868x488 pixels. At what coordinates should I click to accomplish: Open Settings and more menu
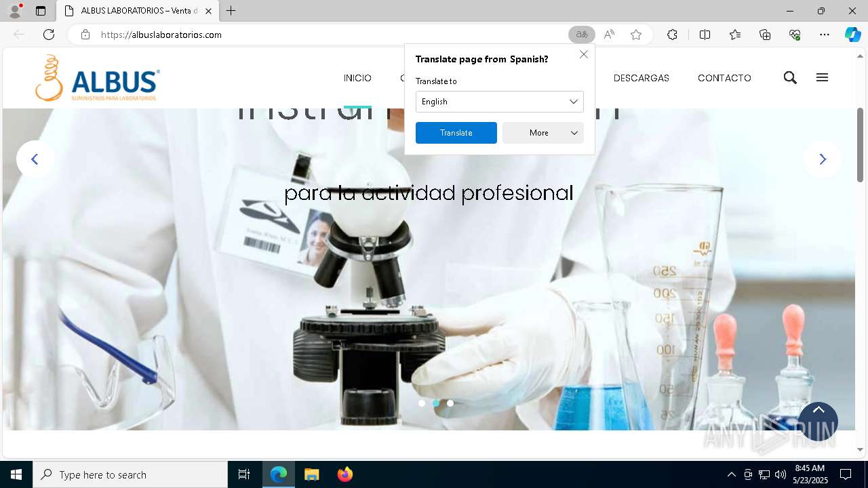825,35
